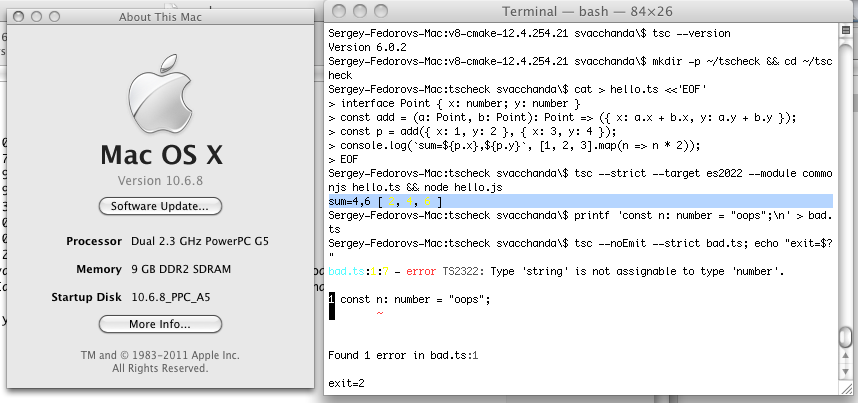Click Dual 2.3 GHz PowerPC G5 text

tap(200, 241)
